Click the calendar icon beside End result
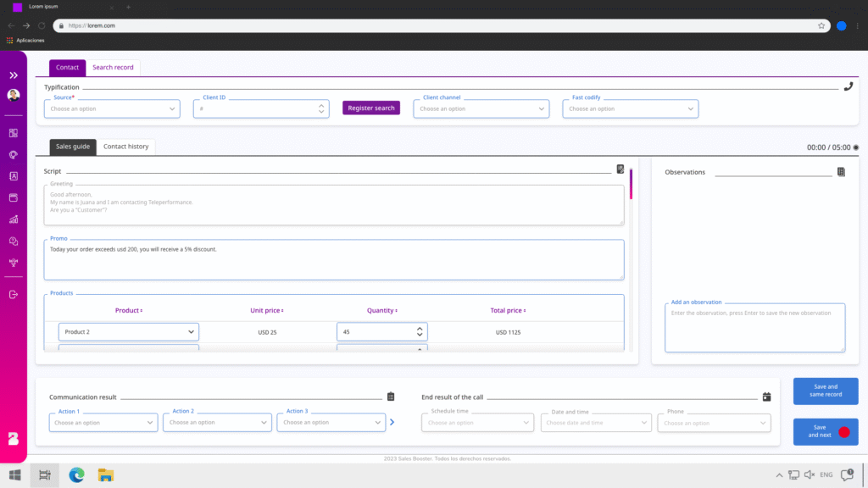The width and height of the screenshot is (868, 488). pos(766,396)
